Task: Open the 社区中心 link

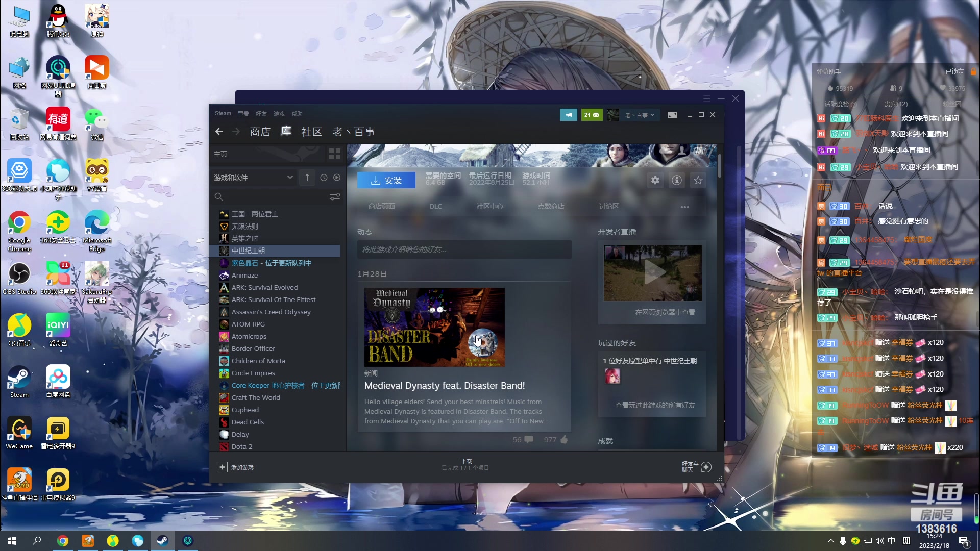Action: [x=490, y=207]
